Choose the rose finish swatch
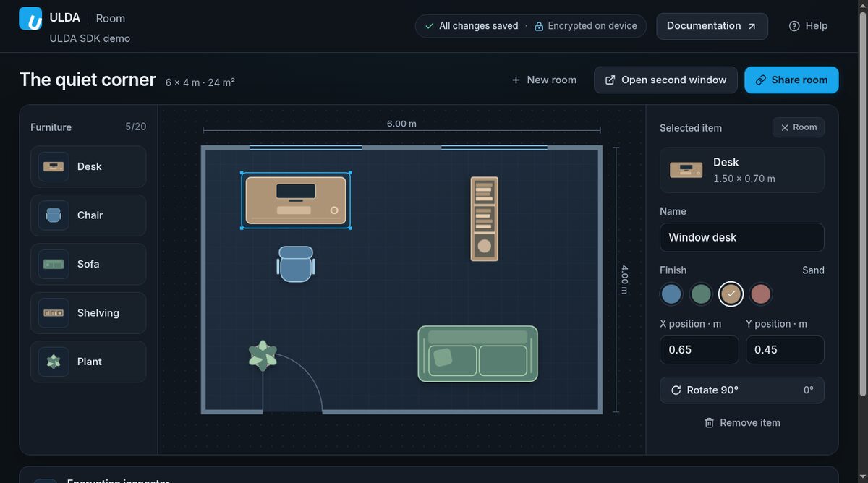The height and width of the screenshot is (483, 868). click(760, 294)
